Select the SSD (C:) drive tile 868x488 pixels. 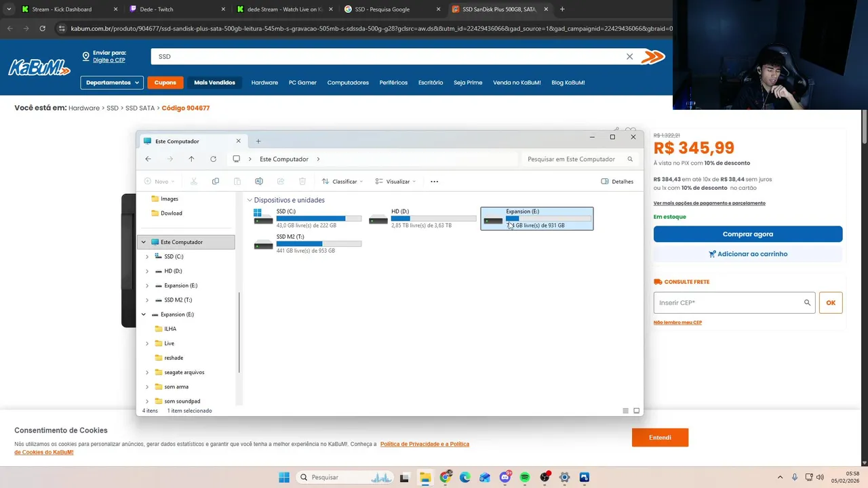pos(308,218)
